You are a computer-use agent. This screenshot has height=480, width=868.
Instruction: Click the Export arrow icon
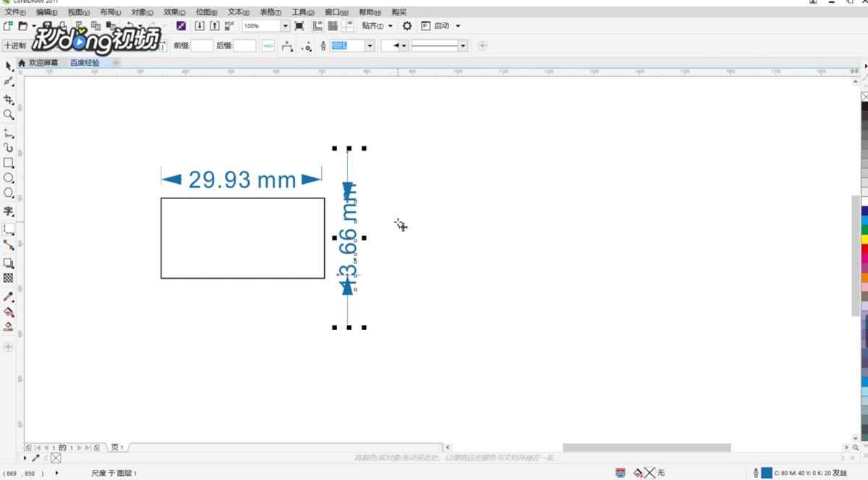[x=215, y=26]
